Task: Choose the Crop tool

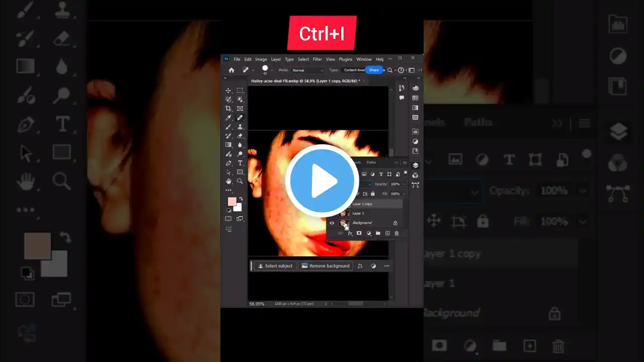Action: point(228,109)
